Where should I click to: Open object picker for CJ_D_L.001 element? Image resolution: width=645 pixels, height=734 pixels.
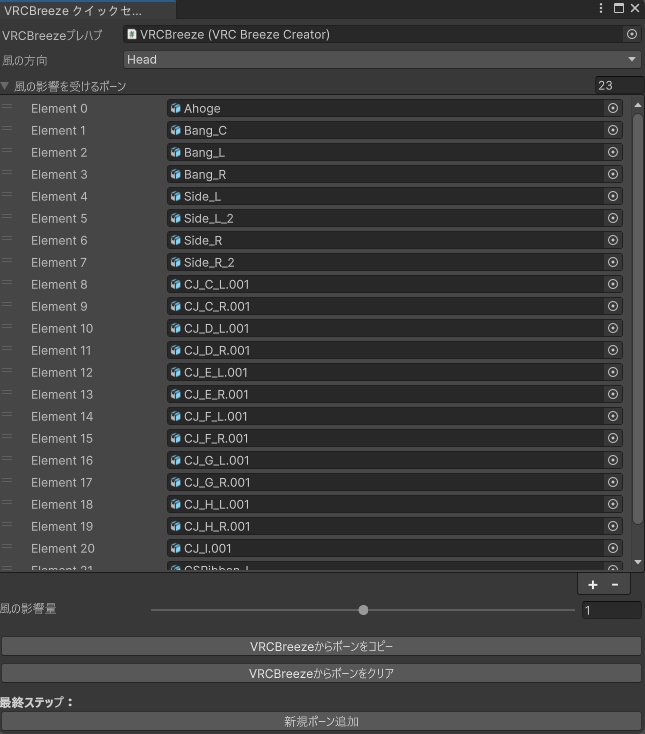[613, 328]
